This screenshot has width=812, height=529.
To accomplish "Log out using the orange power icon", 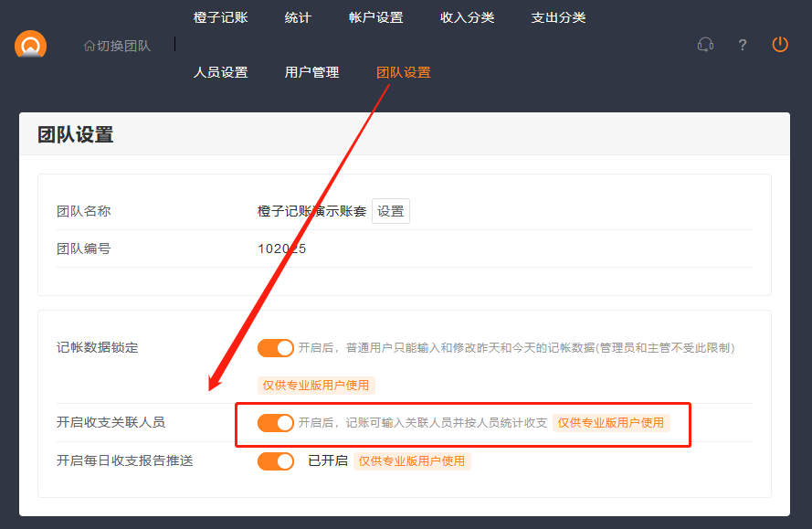I will click(x=779, y=44).
